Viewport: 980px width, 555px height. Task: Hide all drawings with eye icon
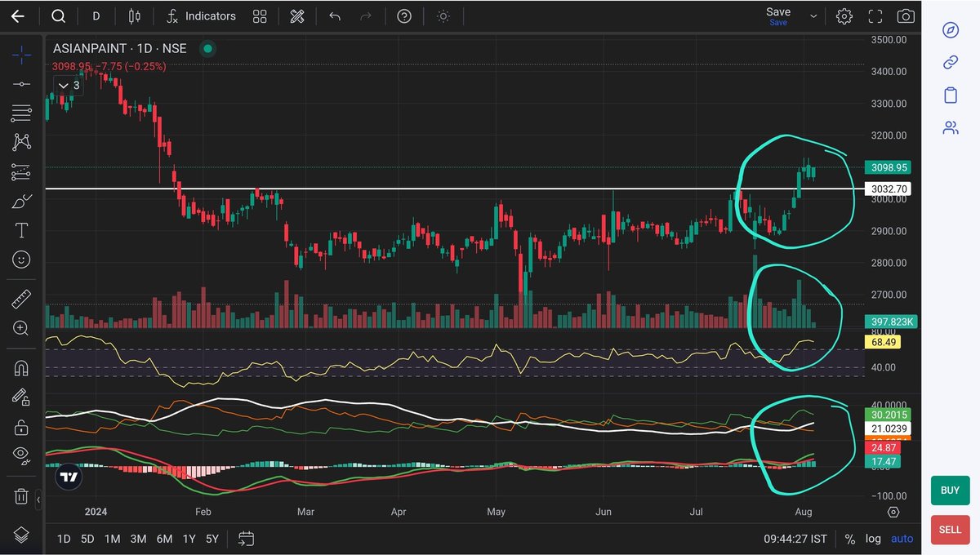coord(22,455)
